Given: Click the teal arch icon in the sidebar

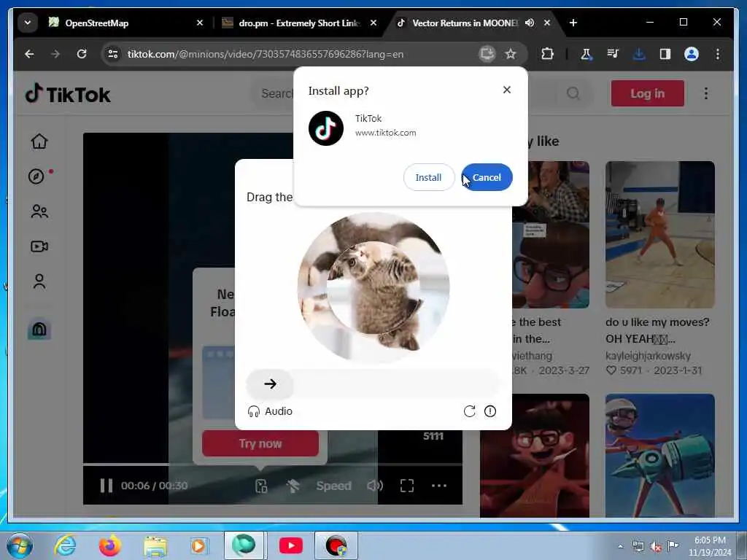Looking at the screenshot, I should (39, 330).
